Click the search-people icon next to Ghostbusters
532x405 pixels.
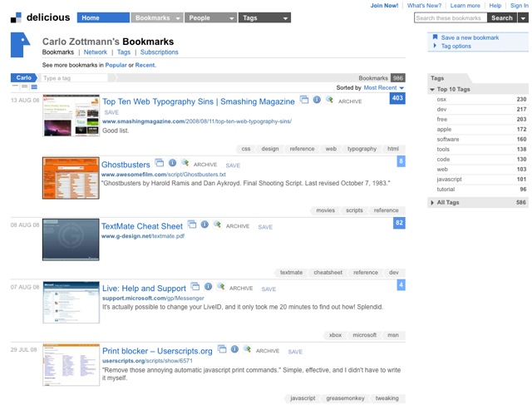[x=185, y=163]
